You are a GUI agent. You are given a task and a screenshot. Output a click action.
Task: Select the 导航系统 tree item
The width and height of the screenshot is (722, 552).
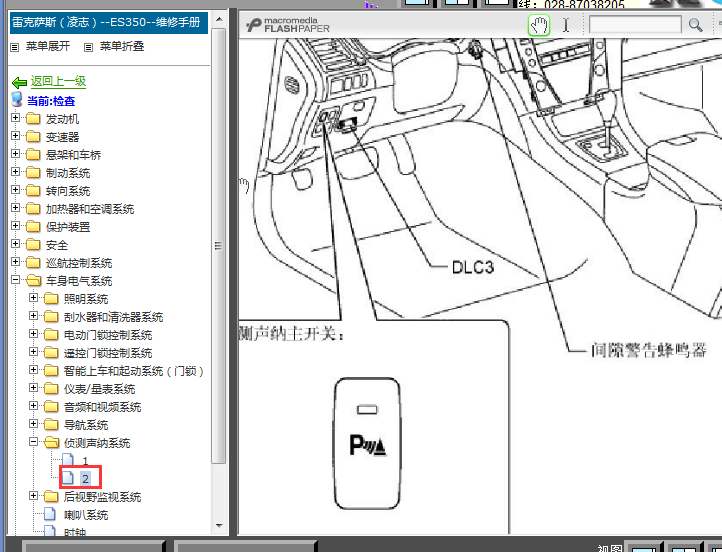point(86,425)
